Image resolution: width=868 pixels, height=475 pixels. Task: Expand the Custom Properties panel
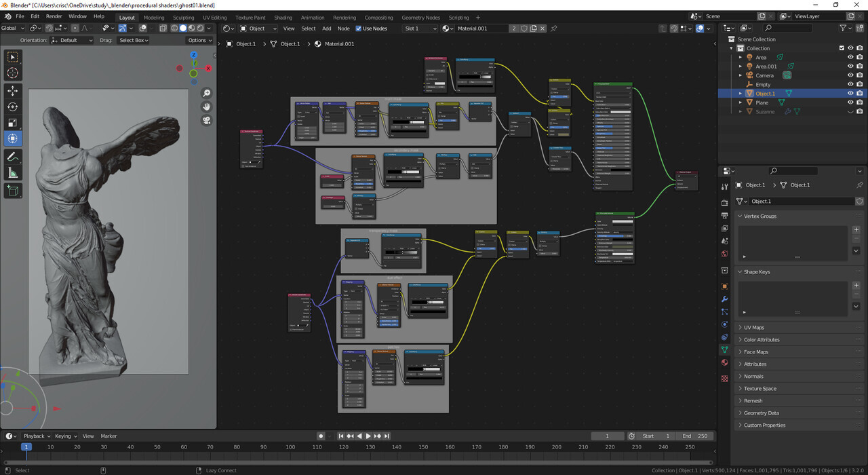(800, 425)
